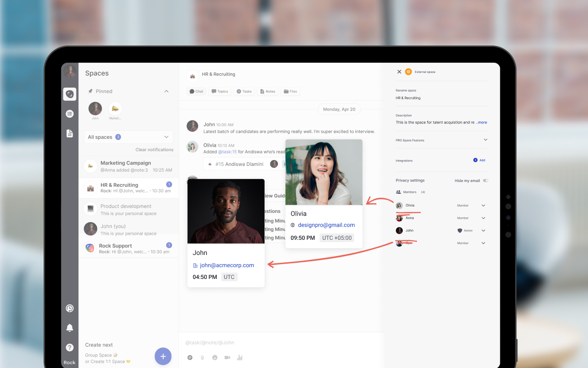Click the help question mark icon

point(70,347)
